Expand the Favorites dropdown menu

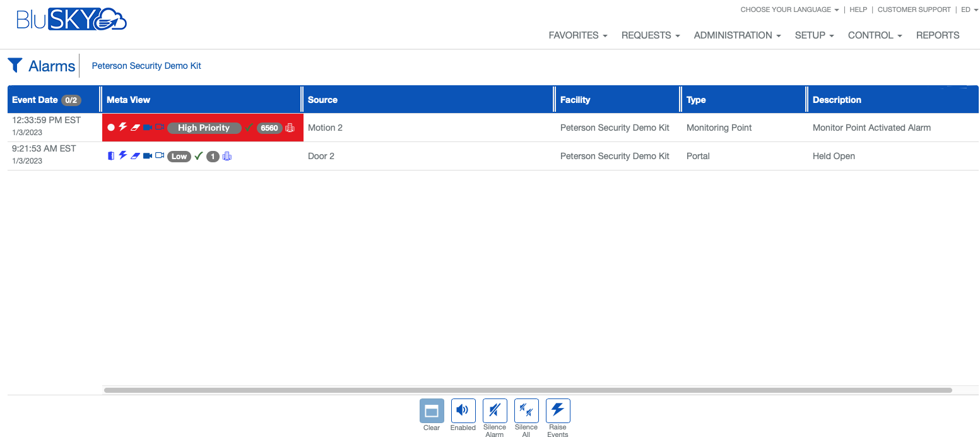click(x=577, y=35)
